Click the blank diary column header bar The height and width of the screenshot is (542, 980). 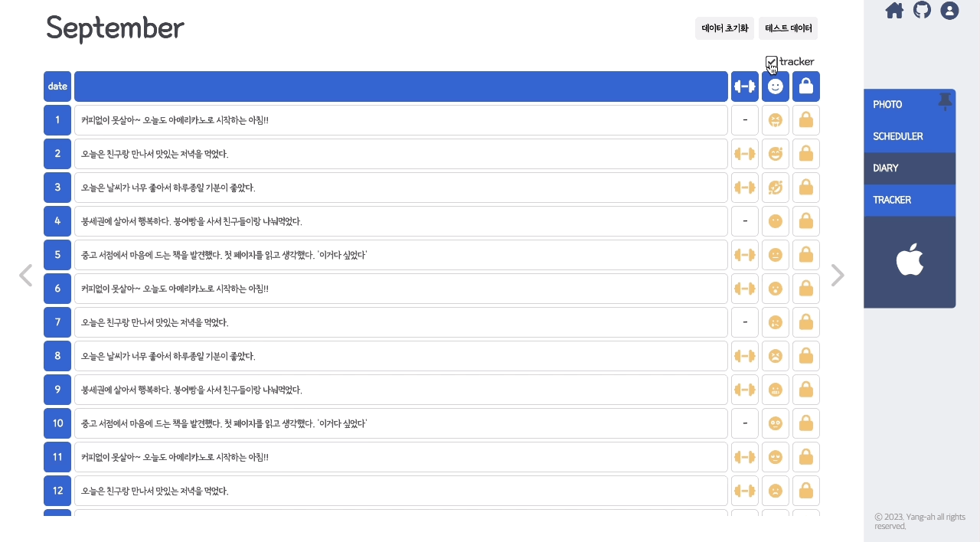pyautogui.click(x=401, y=87)
